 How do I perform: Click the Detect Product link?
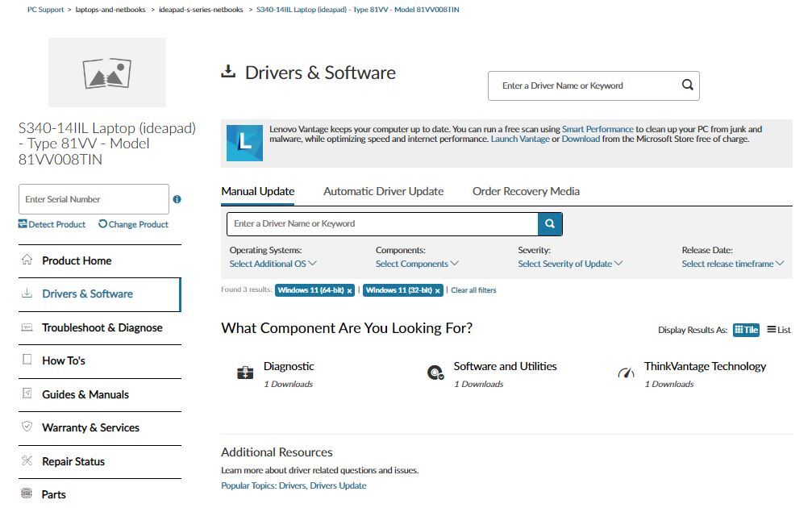[52, 224]
